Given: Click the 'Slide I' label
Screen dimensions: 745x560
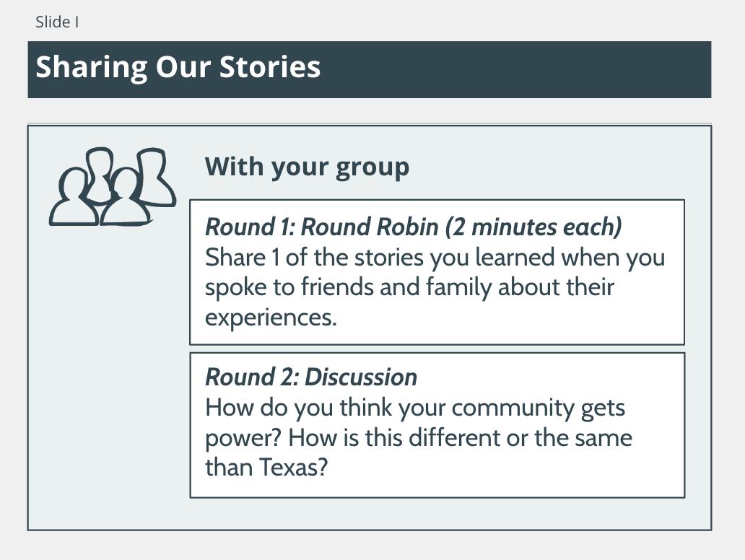Looking at the screenshot, I should pos(57,22).
